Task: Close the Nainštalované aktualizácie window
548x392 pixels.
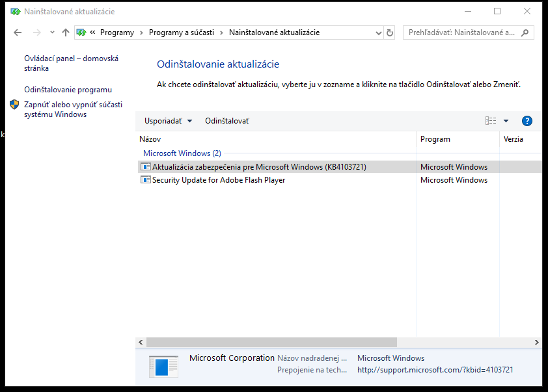Action: tap(527, 12)
